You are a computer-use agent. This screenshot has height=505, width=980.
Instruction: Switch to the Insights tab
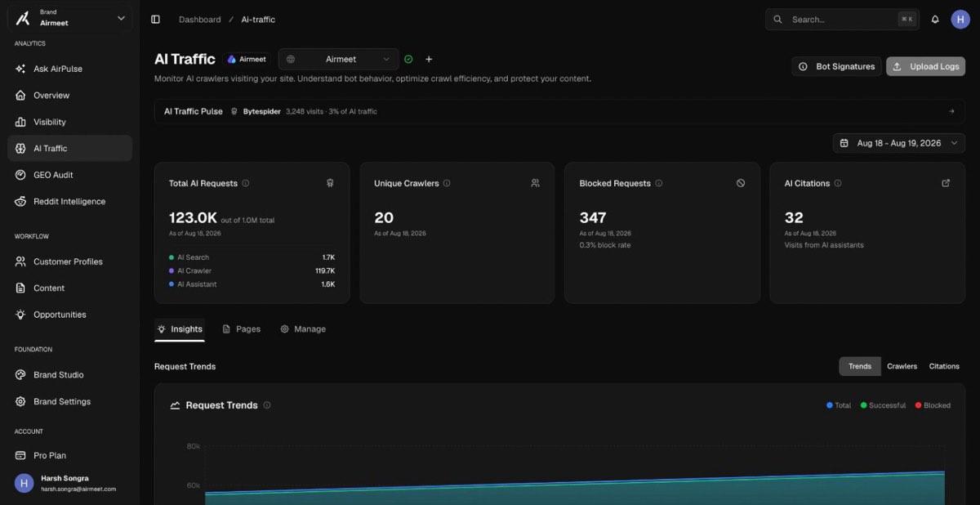pyautogui.click(x=180, y=329)
